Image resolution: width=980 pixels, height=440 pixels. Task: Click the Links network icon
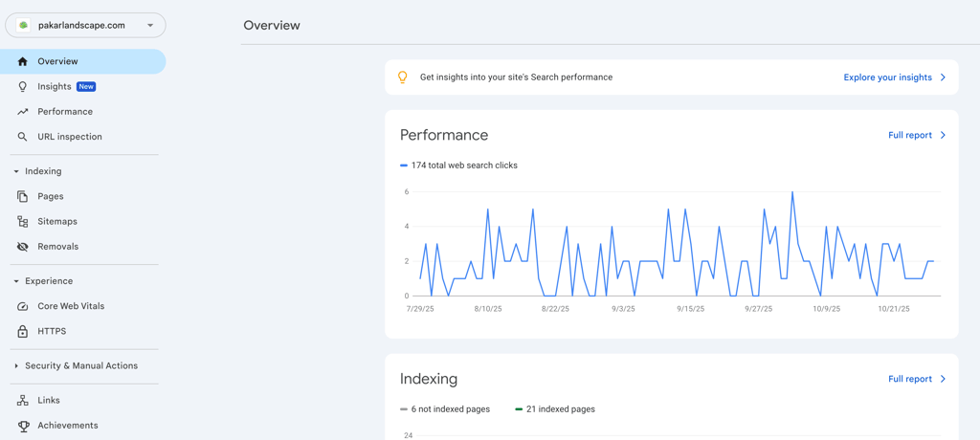23,401
